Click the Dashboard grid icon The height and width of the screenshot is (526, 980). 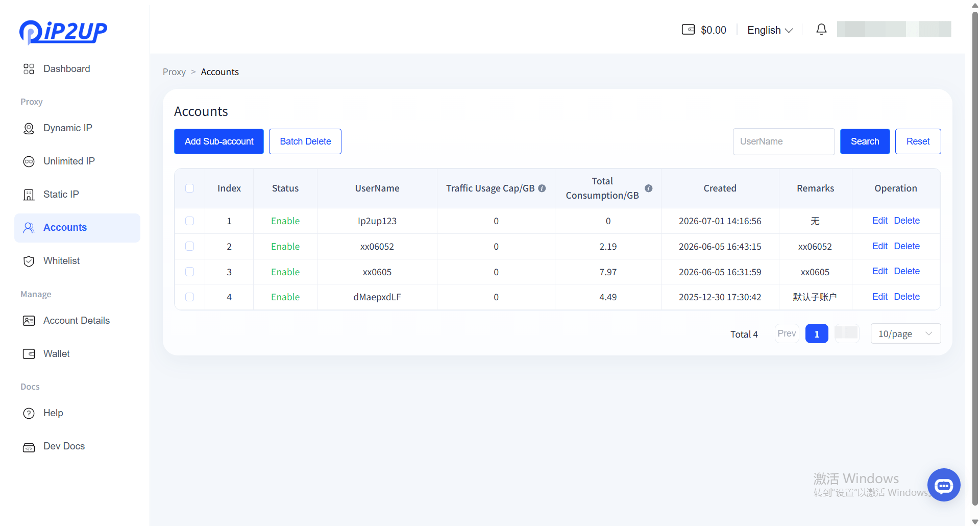pos(29,69)
